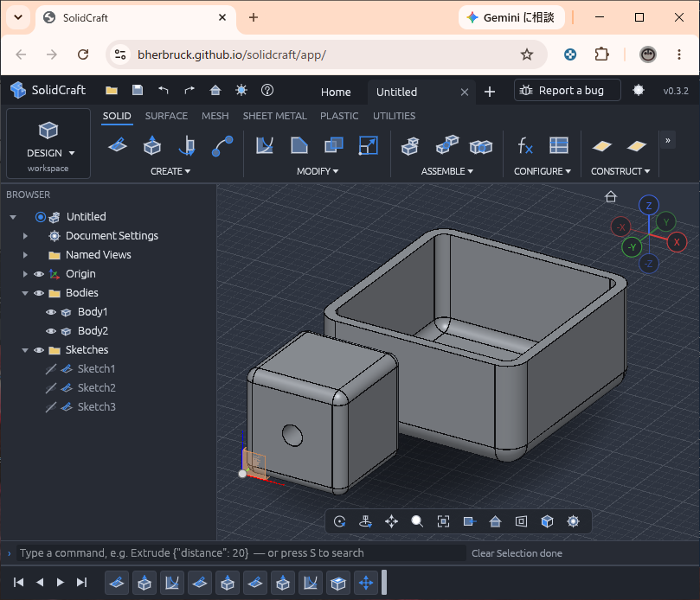
Task: Click the Joint tool in ASSEMBLE group
Action: point(446,145)
